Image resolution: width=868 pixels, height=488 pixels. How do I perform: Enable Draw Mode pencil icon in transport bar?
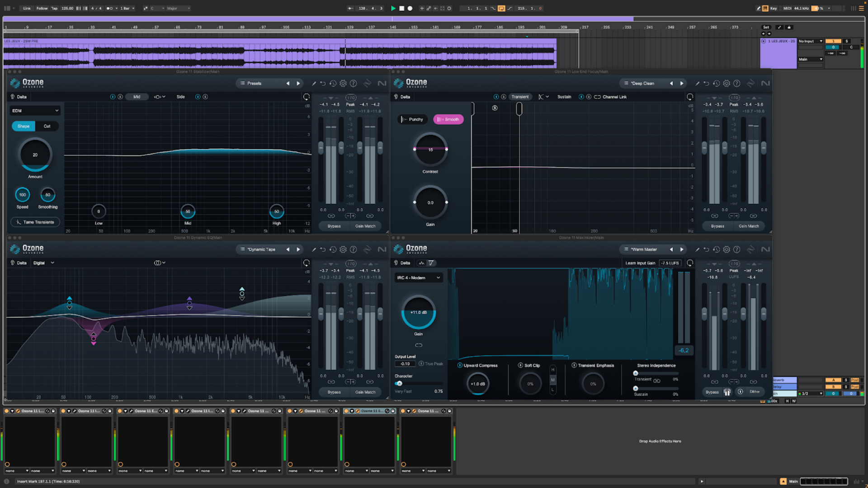coord(758,8)
